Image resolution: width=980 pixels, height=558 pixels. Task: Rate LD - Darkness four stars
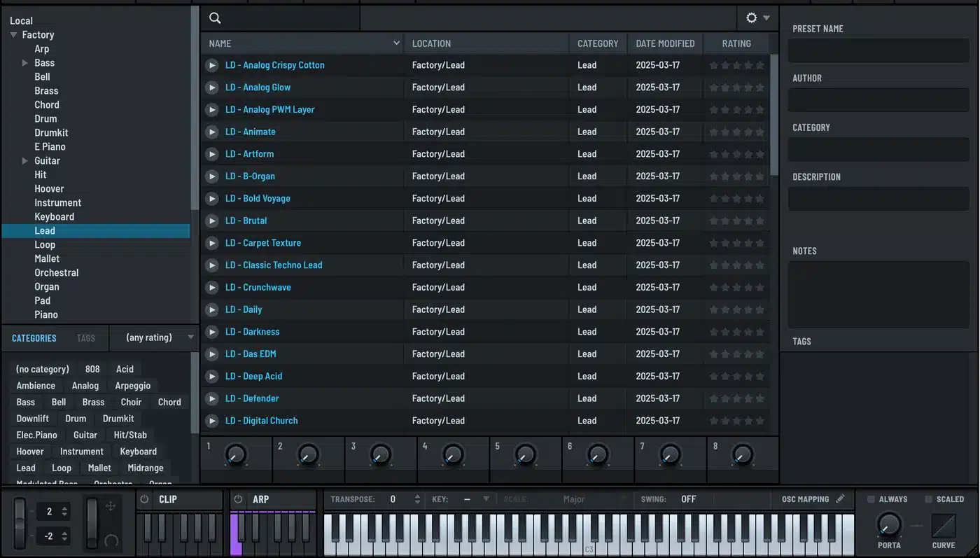748,332
